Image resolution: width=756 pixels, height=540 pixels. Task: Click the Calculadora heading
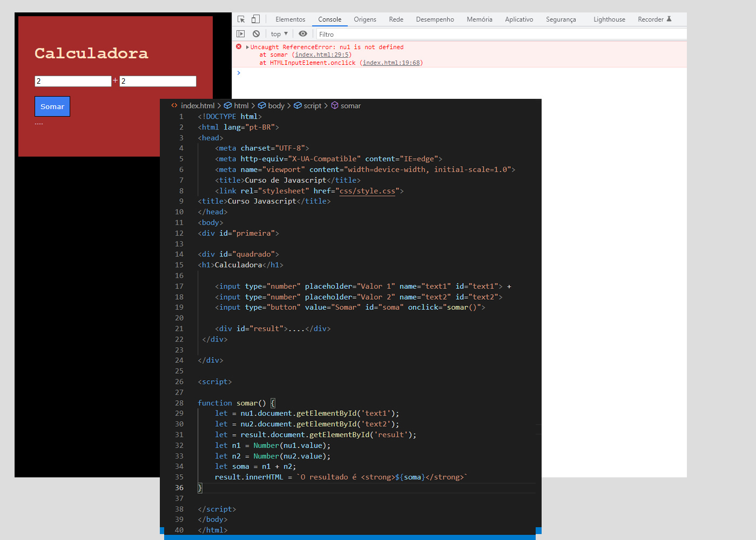(91, 53)
